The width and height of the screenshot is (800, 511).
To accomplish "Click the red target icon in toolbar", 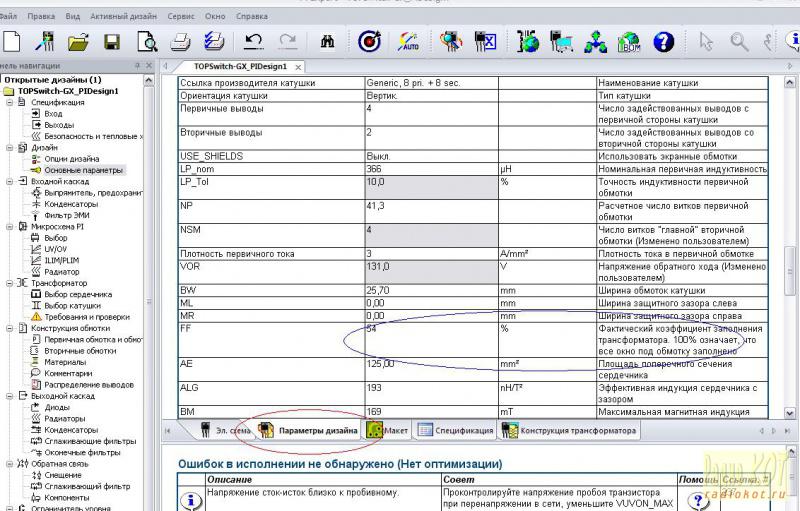I will (x=369, y=41).
